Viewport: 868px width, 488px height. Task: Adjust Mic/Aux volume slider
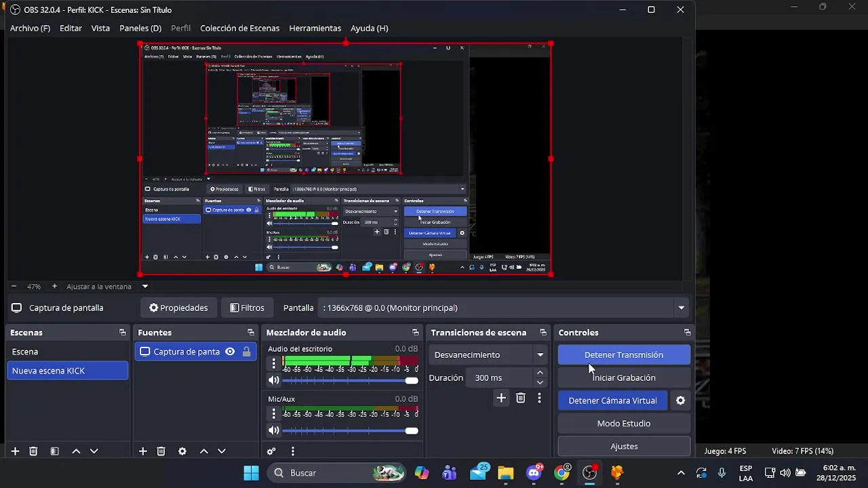click(350, 430)
